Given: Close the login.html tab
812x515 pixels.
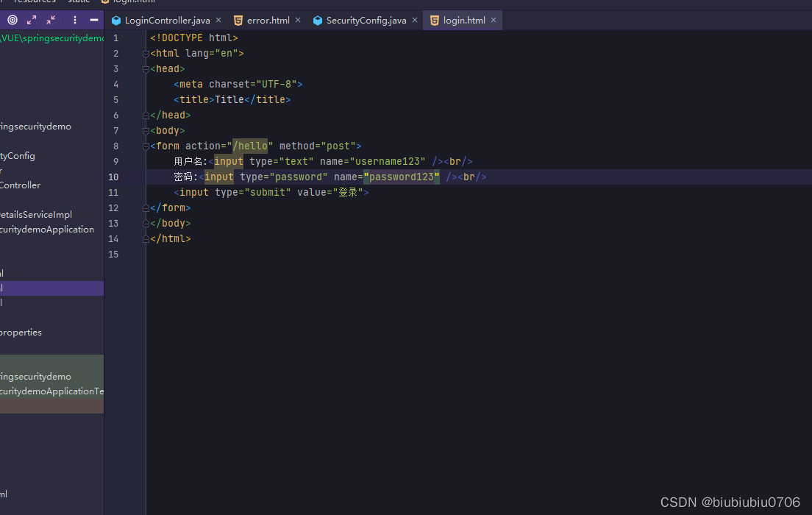Looking at the screenshot, I should coord(494,20).
